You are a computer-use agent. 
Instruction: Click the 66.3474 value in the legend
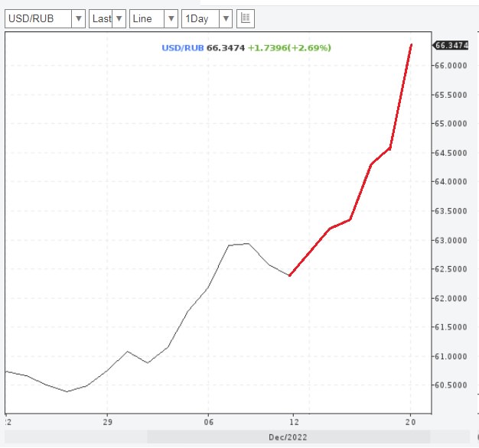point(226,47)
